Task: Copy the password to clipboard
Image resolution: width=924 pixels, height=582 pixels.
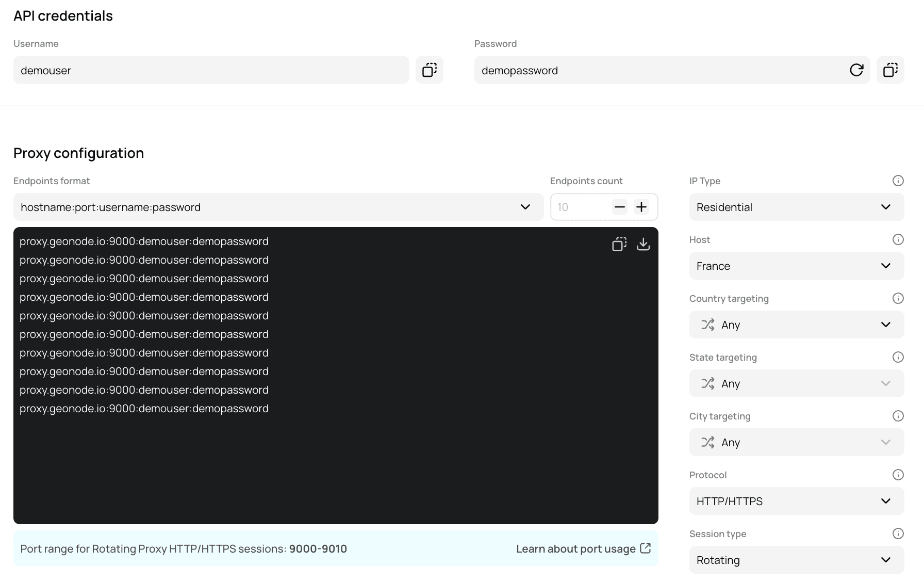Action: tap(890, 70)
